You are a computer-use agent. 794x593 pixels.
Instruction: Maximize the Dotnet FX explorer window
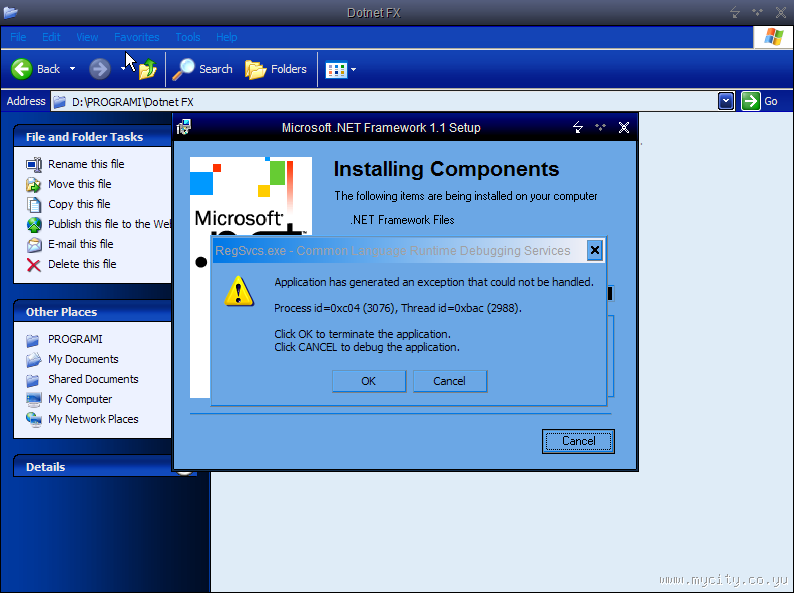tap(758, 13)
